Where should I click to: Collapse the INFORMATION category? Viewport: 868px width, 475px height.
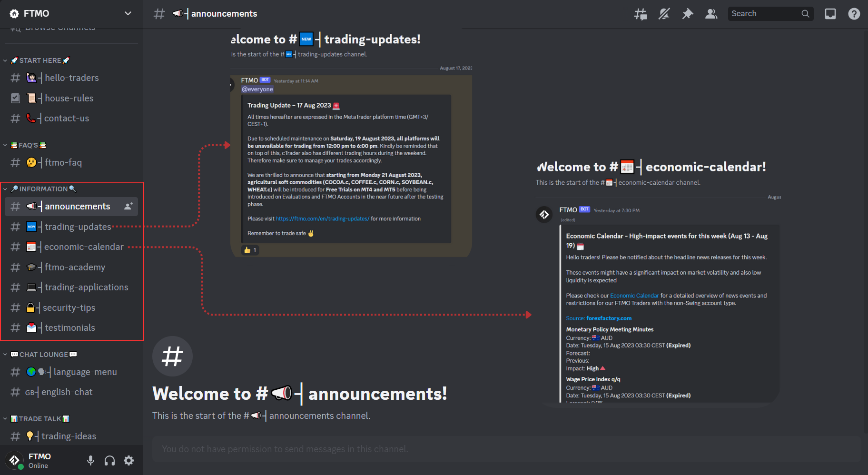[x=40, y=189]
